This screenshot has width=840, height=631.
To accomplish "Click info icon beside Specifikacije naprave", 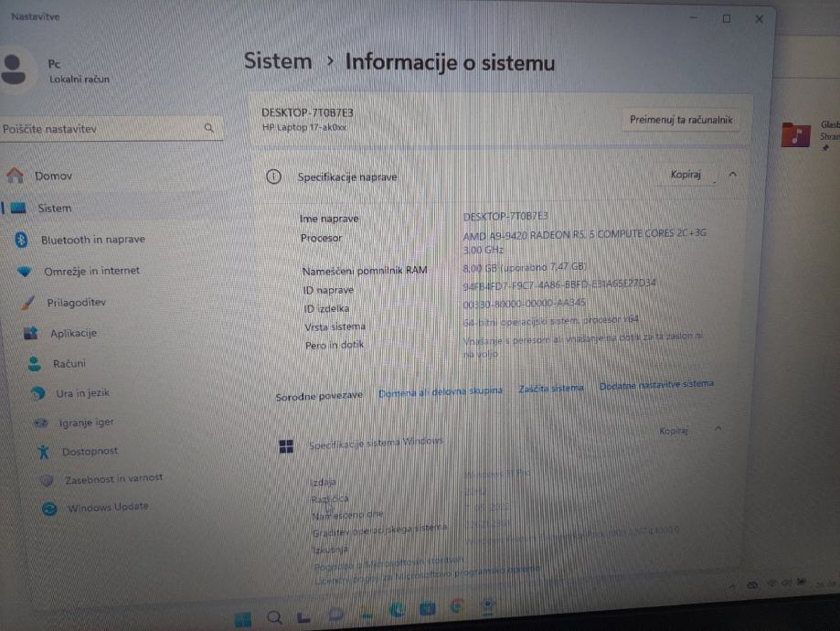I will [x=273, y=176].
